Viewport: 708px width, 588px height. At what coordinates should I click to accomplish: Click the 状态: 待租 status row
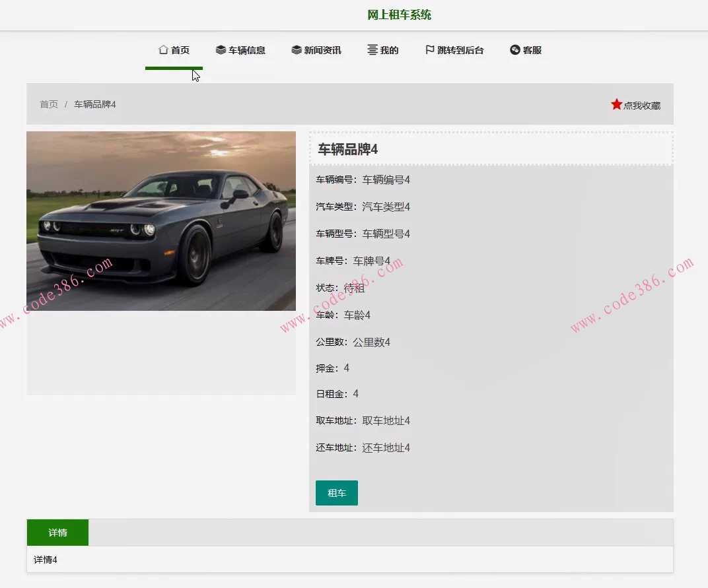[x=339, y=287]
